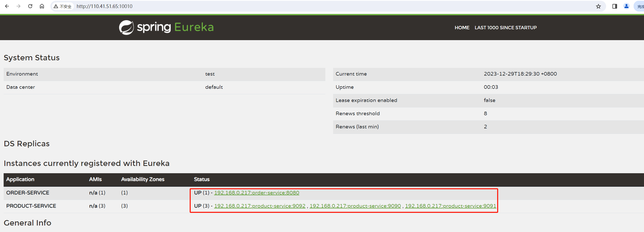
Task: Click the Current time value 2023-12-29T18:29:30
Action: [520, 74]
